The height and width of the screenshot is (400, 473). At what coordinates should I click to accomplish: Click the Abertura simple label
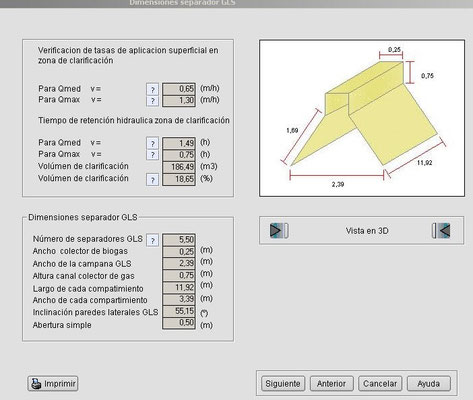[x=62, y=325]
